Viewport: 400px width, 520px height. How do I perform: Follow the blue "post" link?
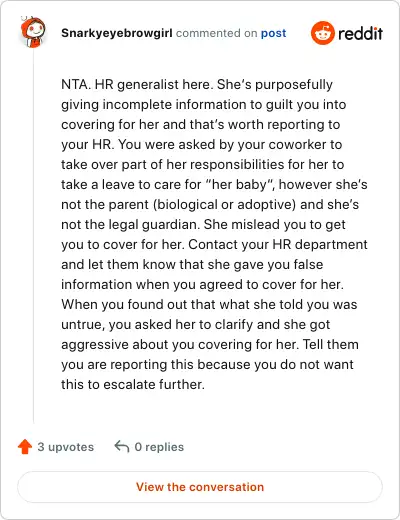[x=273, y=33]
